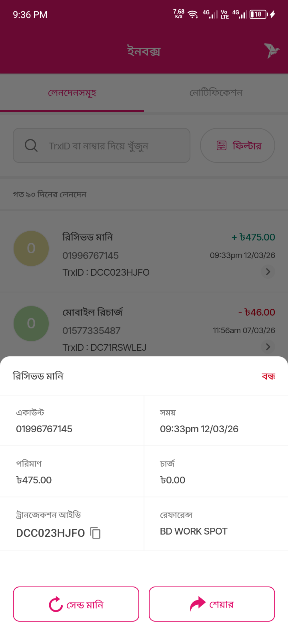Screen dimensions: 288x644
Task: Tap the yellow avatar for Received Money
Action: click(x=31, y=248)
